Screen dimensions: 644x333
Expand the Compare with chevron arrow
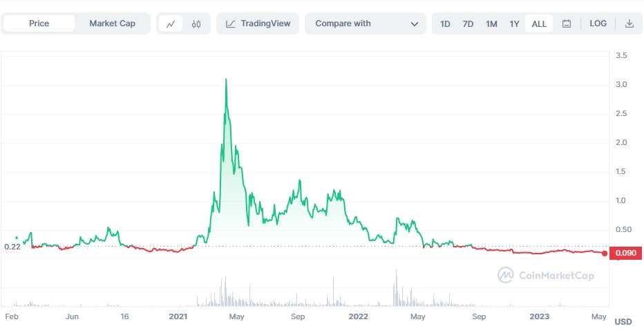tap(414, 23)
